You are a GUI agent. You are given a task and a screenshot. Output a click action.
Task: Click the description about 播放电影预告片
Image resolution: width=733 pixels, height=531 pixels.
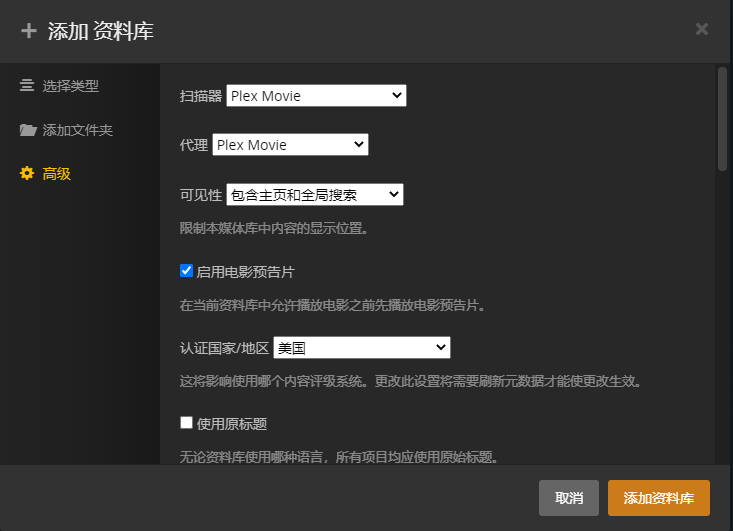pyautogui.click(x=332, y=305)
